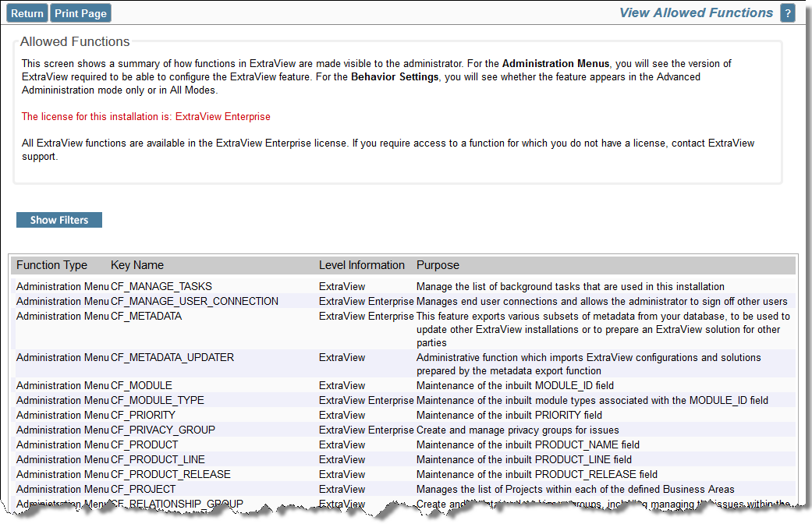Image resolution: width=812 pixels, height=524 pixels.
Task: Click the Return button
Action: (x=27, y=13)
